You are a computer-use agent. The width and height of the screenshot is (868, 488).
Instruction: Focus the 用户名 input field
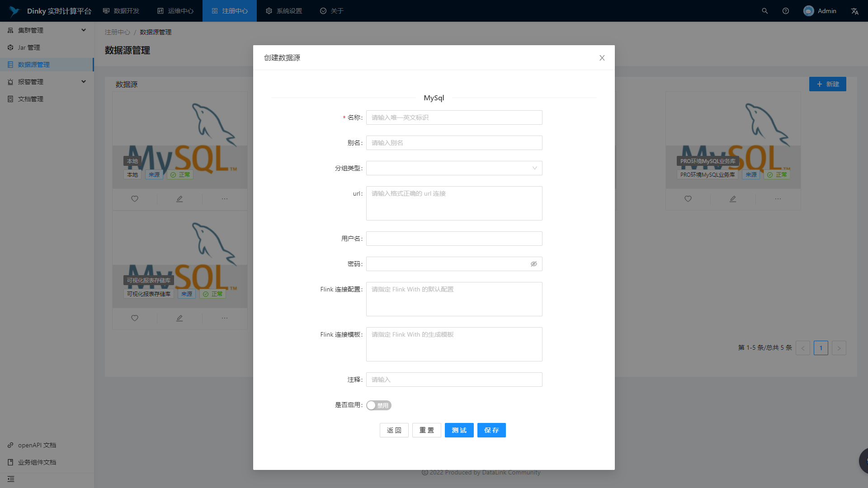pyautogui.click(x=454, y=239)
